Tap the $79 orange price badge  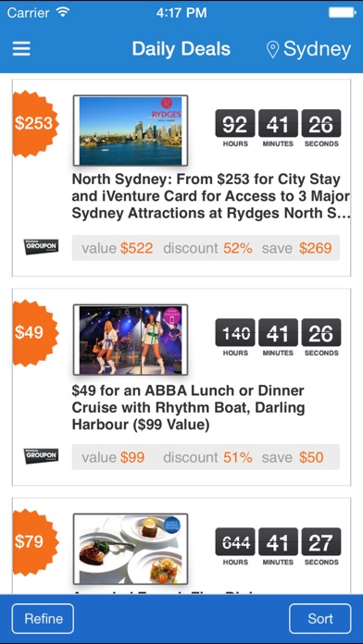point(36,541)
